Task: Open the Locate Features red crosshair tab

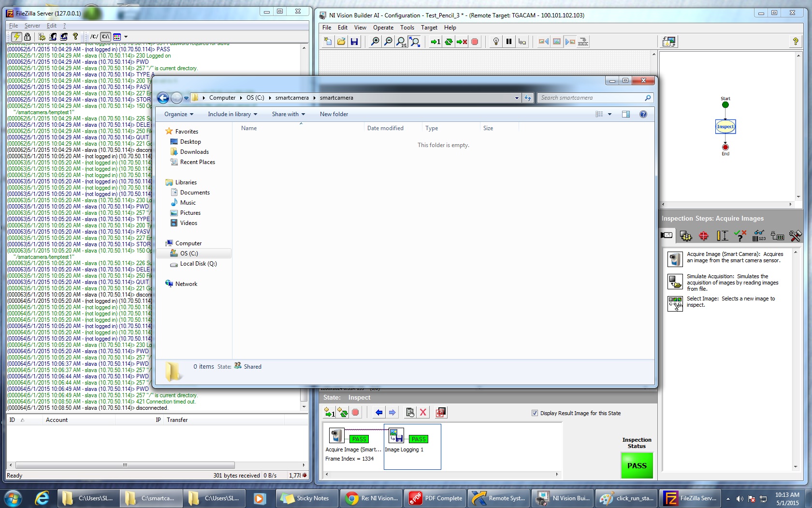Action: point(704,236)
